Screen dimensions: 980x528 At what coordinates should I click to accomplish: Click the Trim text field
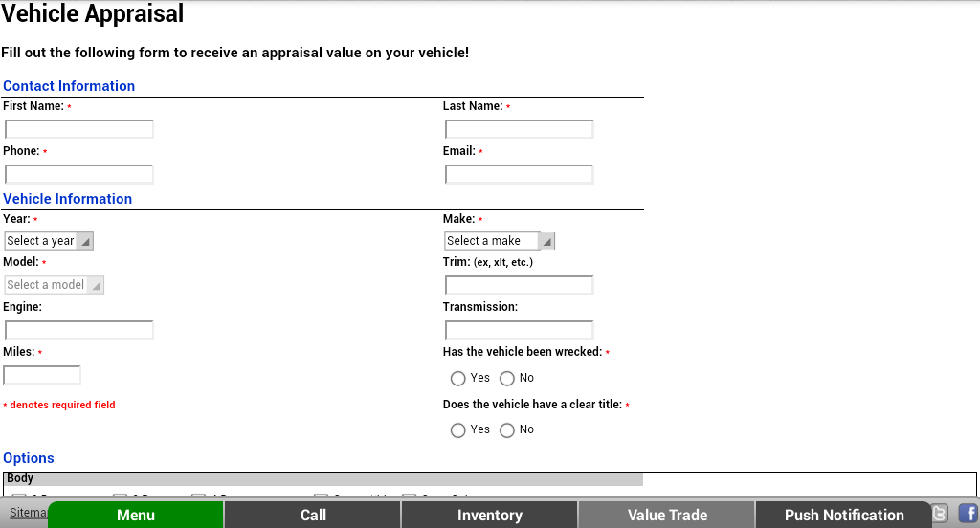(519, 285)
